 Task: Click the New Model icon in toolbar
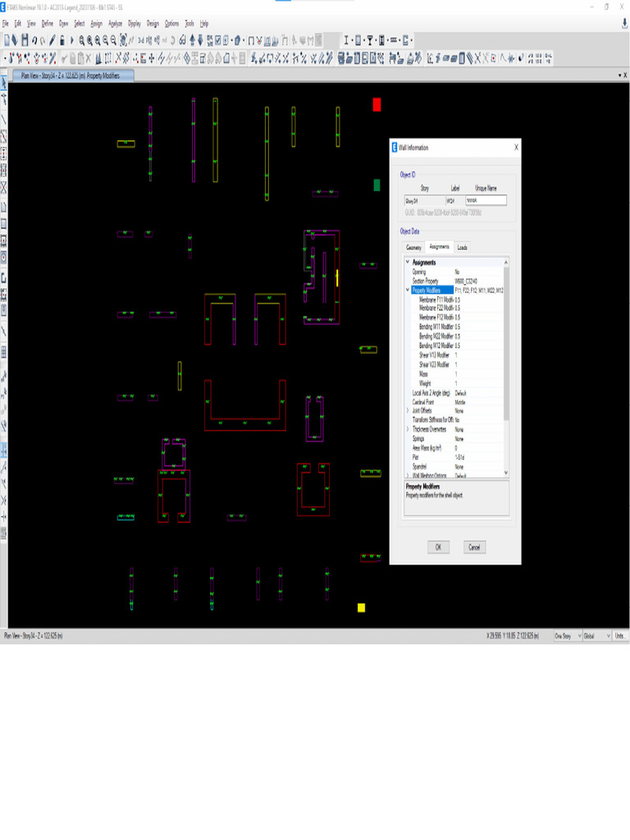7,39
